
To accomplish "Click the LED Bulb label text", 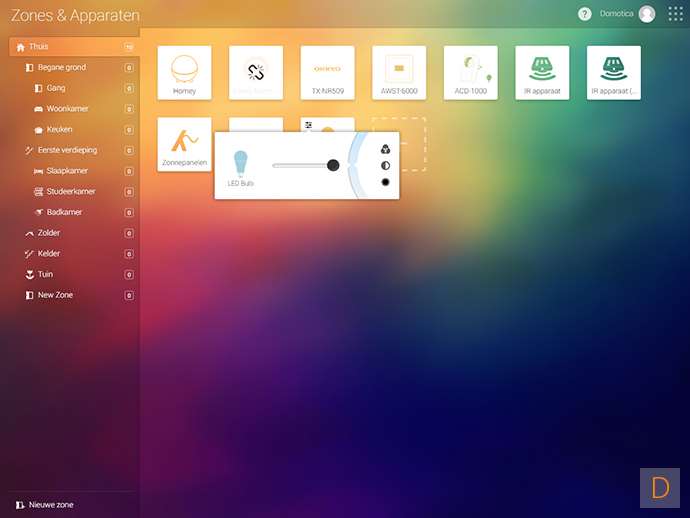I will click(241, 183).
